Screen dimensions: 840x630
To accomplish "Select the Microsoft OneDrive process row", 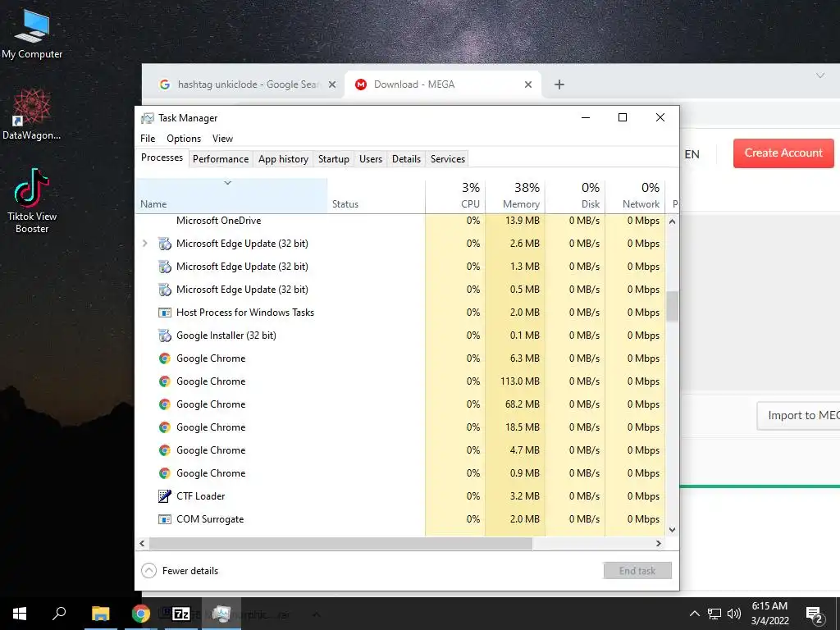I will tap(400, 221).
